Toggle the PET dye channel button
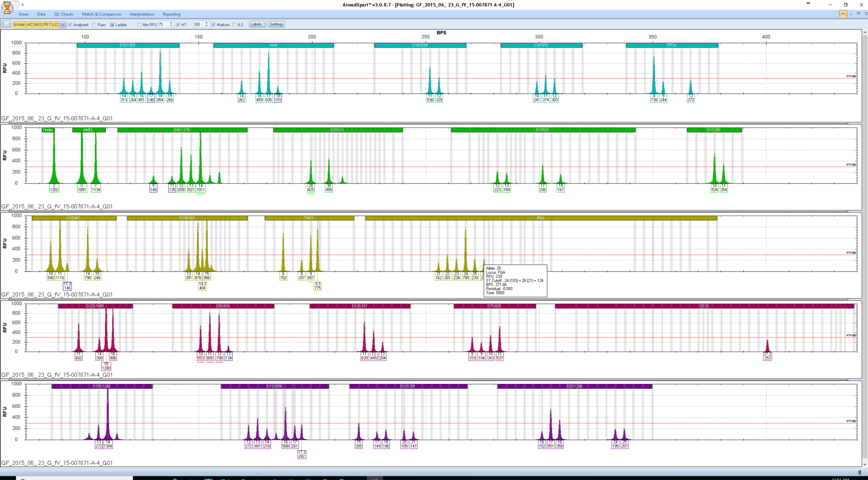Viewport: 868px width, 480px height. (47, 25)
